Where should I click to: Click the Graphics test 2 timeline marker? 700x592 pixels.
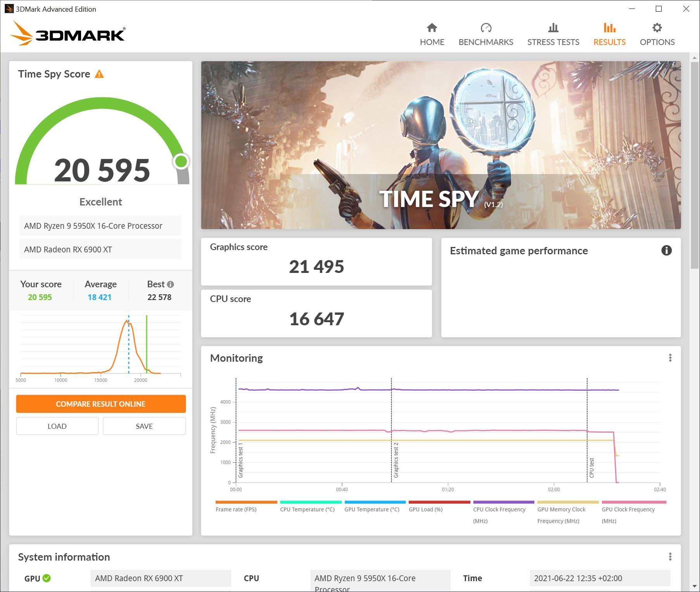pos(396,460)
